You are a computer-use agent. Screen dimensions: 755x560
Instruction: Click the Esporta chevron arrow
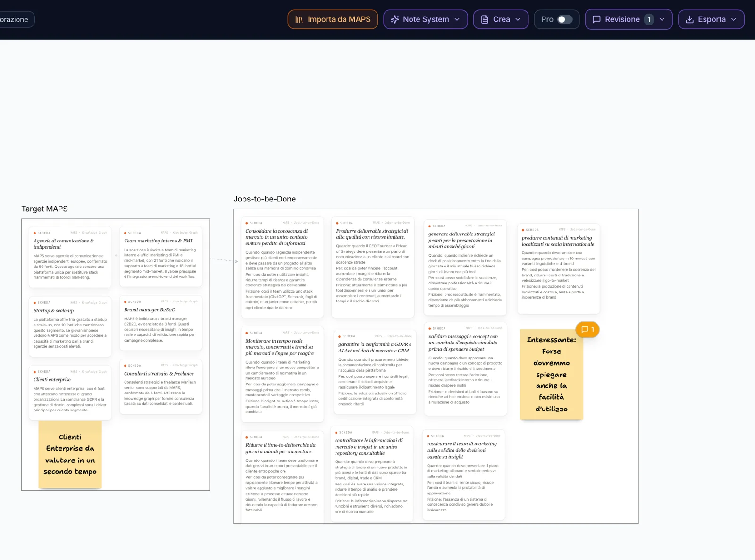click(734, 19)
